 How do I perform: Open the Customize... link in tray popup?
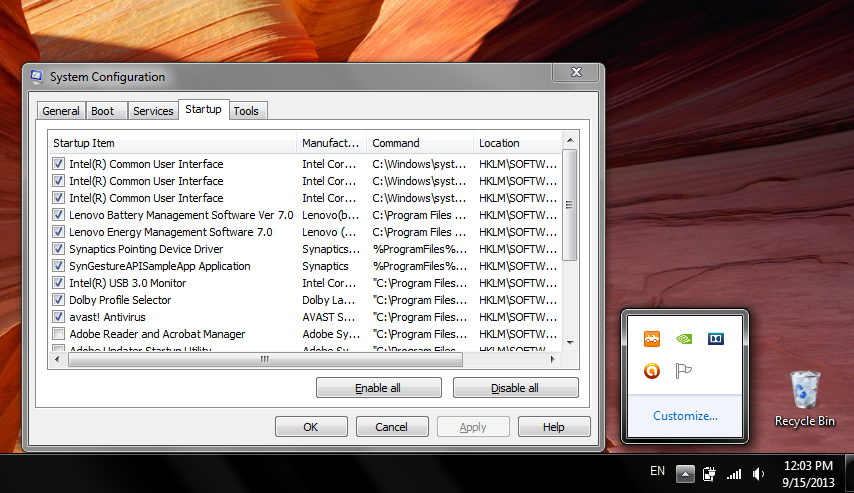[x=685, y=416]
